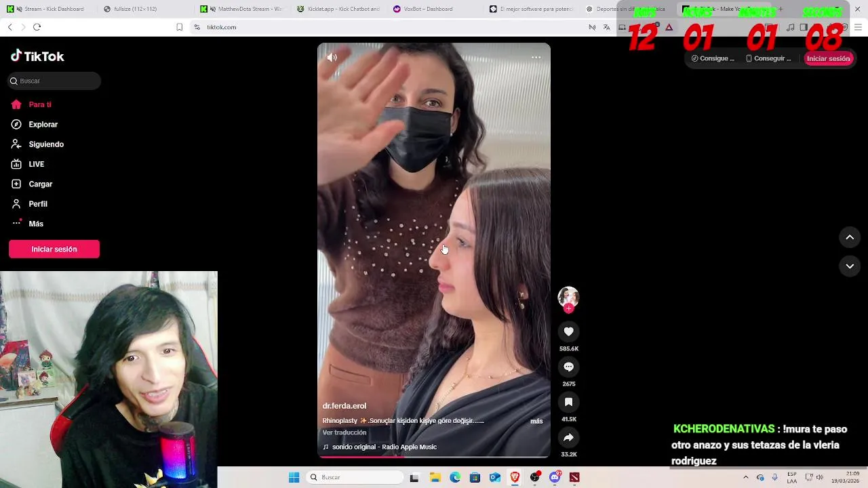Click the Windows taskbar Buscar search box
Viewport: 868px width, 488px height.
click(x=355, y=477)
